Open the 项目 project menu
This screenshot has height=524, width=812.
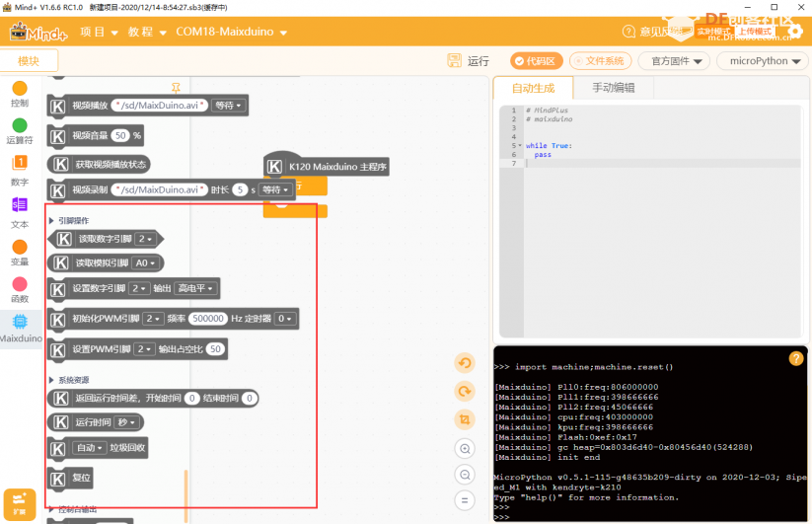[99, 32]
